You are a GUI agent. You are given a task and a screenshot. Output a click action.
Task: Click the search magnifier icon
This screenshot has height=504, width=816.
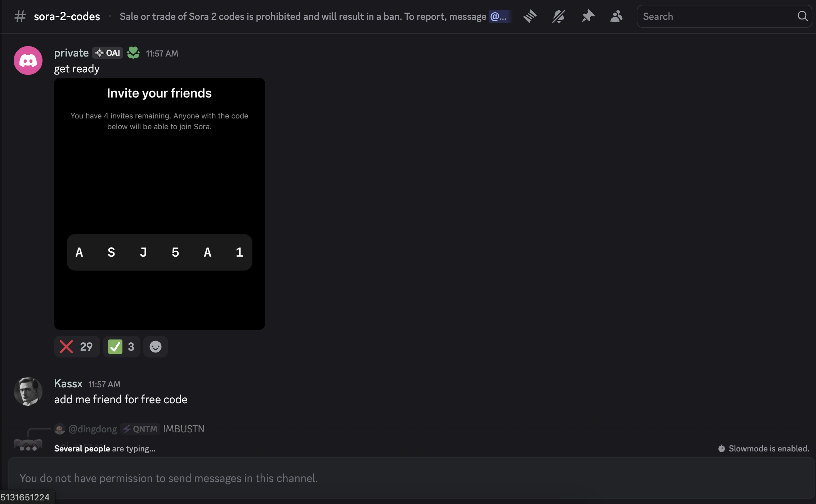tap(802, 16)
